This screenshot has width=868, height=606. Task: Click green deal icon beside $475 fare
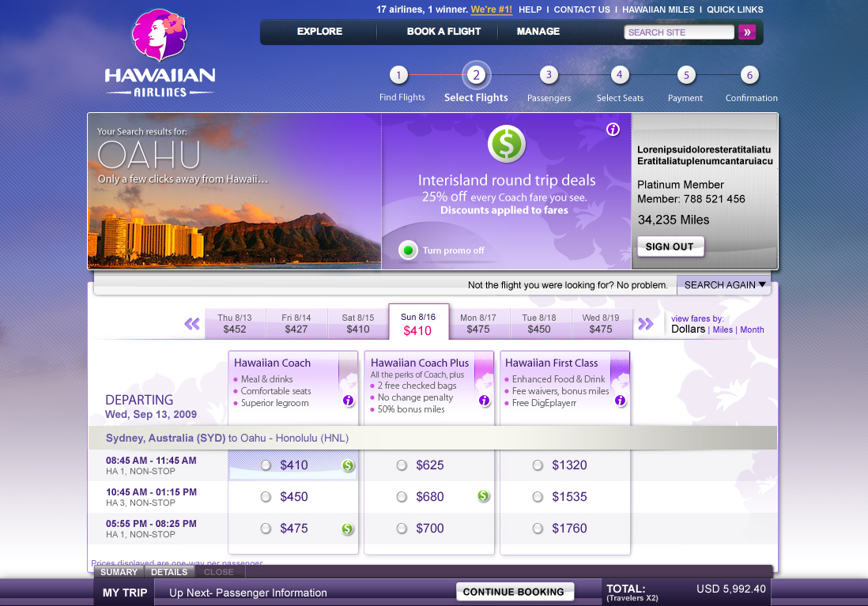pos(347,529)
